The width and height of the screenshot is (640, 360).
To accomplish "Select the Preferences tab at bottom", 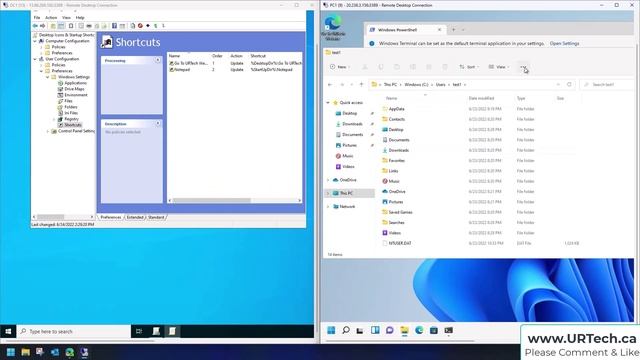I will click(x=111, y=218).
